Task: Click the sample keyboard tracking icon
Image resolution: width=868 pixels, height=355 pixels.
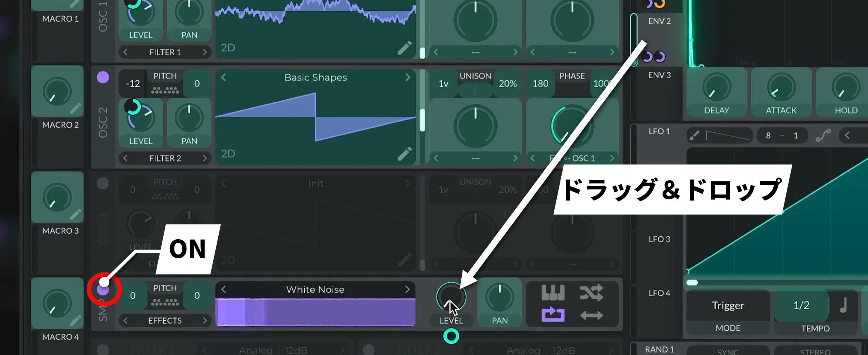Action: coord(553,293)
